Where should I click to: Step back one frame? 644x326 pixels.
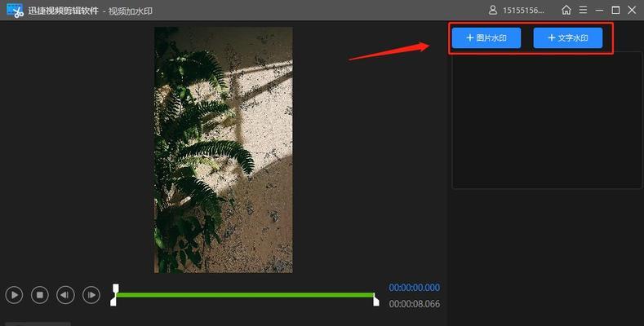pos(65,295)
